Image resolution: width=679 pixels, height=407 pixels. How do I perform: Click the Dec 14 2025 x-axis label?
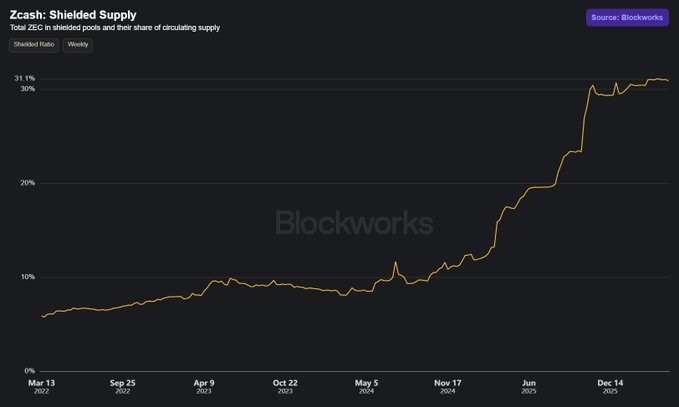click(610, 386)
